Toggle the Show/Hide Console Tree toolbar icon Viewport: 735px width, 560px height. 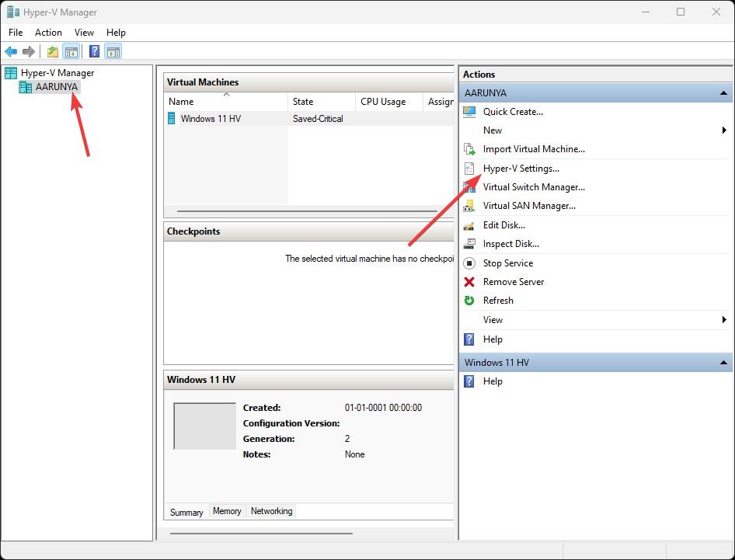click(71, 51)
